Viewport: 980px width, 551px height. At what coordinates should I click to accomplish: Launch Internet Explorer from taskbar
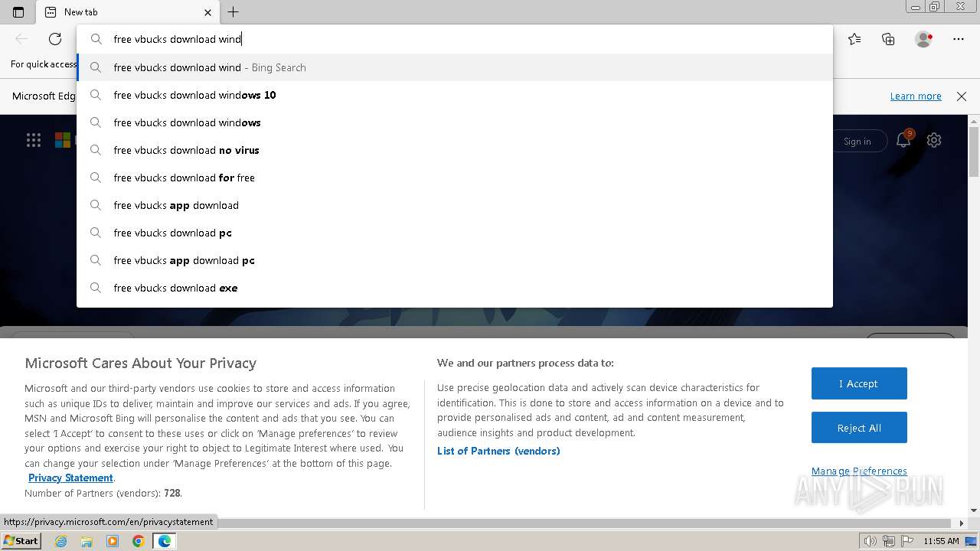(x=61, y=541)
